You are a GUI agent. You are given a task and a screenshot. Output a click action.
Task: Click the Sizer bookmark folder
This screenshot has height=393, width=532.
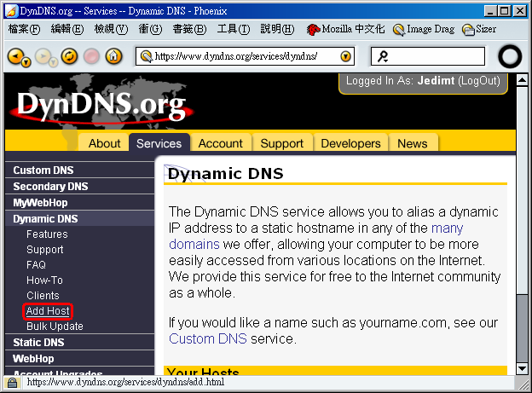pos(479,29)
